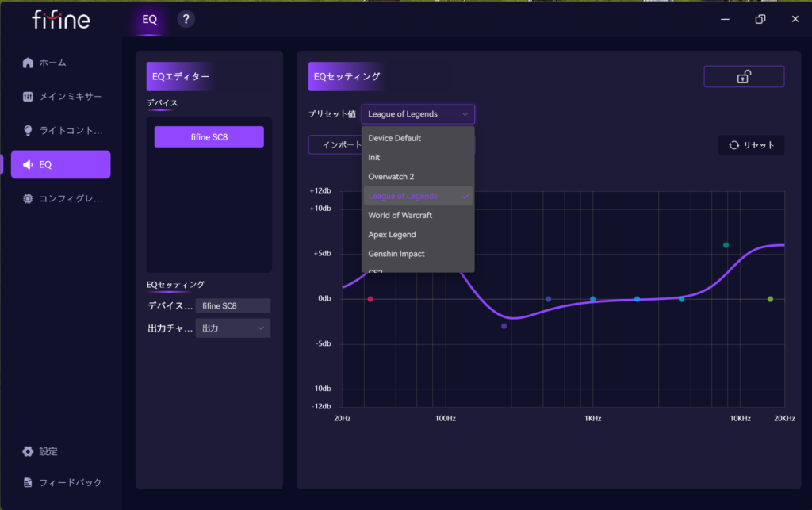Click the unlock padlock icon button
This screenshot has width=812, height=510.
pyautogui.click(x=744, y=77)
